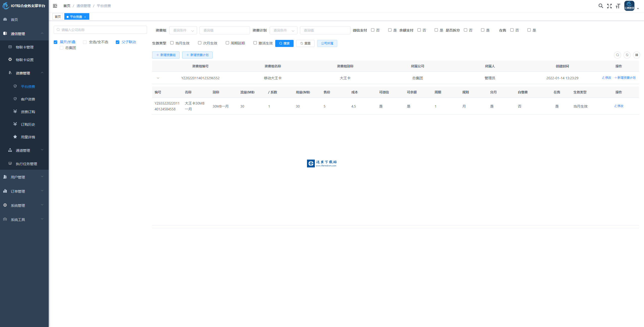Click the 新增资费组 button

[166, 55]
